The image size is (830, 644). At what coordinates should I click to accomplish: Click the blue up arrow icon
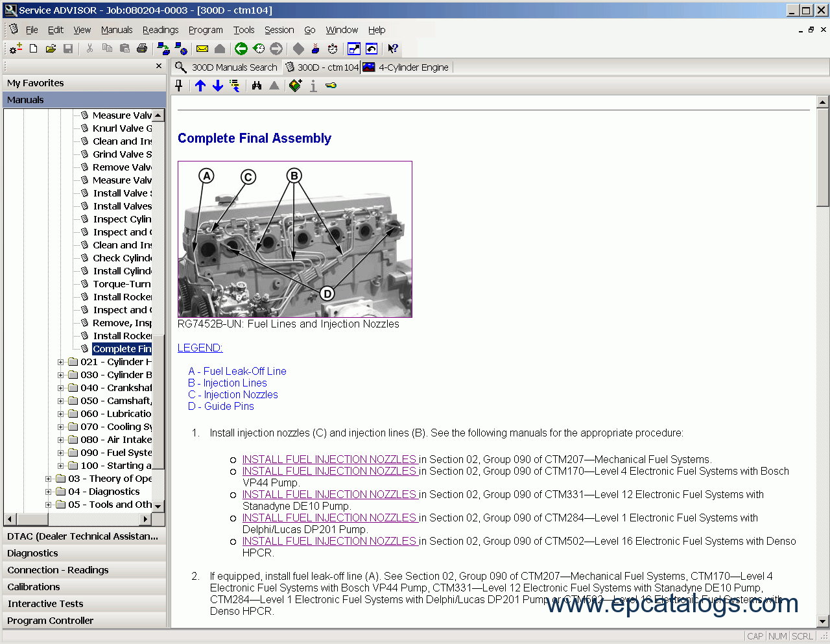(200, 86)
